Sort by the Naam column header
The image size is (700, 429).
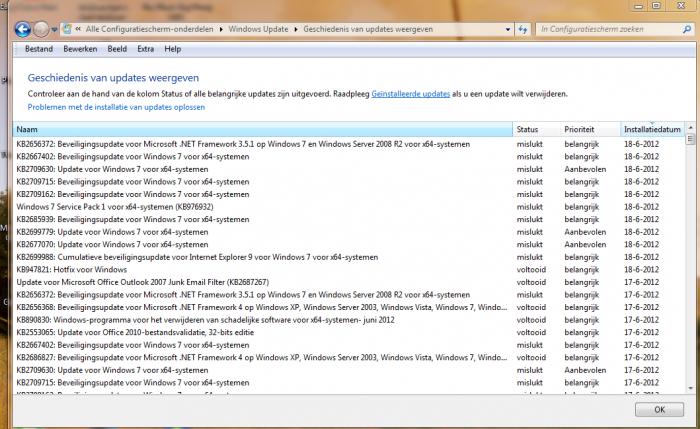262,129
